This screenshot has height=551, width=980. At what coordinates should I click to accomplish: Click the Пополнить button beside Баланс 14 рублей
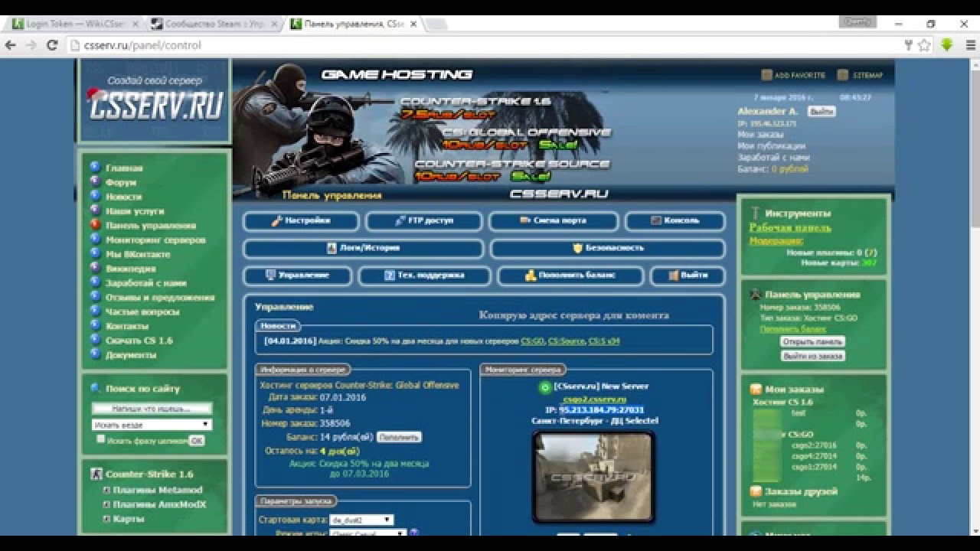(x=399, y=437)
